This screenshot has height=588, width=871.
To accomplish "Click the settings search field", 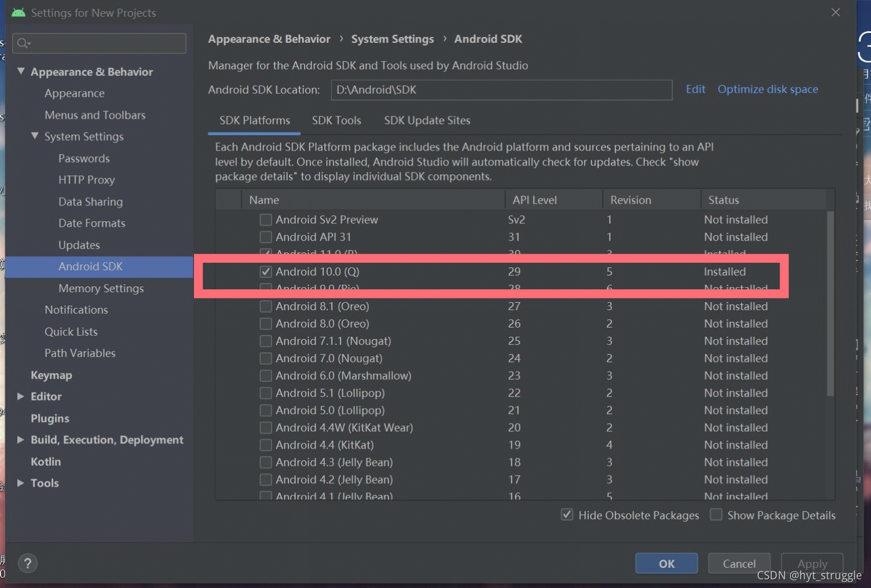I will coord(100,43).
